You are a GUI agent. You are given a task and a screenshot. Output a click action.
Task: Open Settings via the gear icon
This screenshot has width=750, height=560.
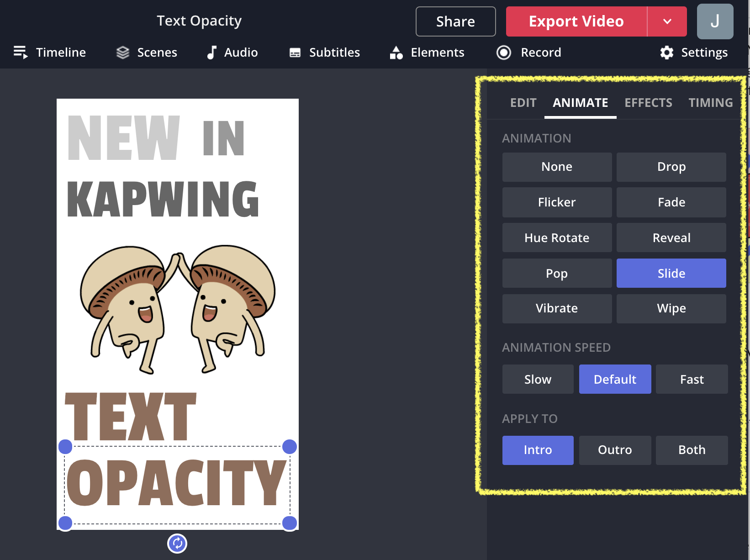(667, 53)
